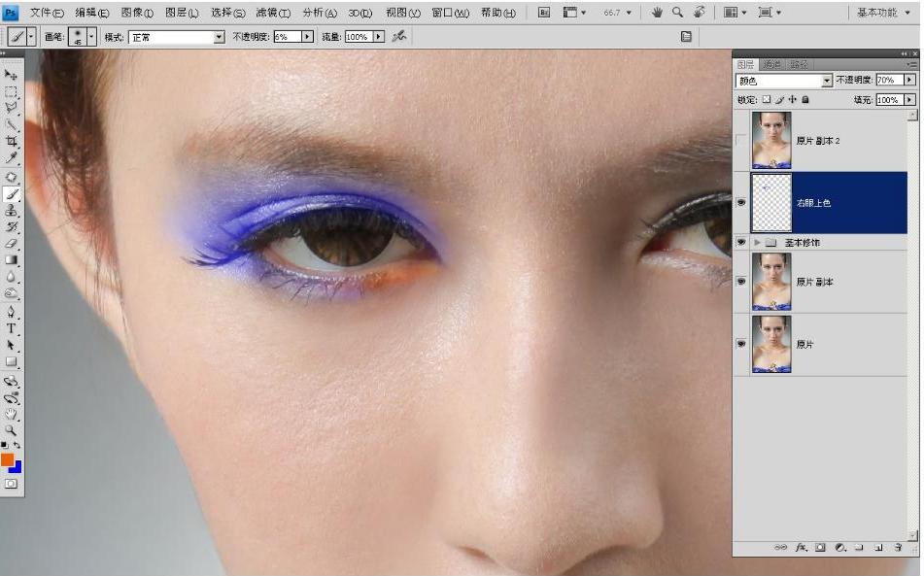Select the Path Selection tool
The image size is (924, 576).
click(x=11, y=345)
